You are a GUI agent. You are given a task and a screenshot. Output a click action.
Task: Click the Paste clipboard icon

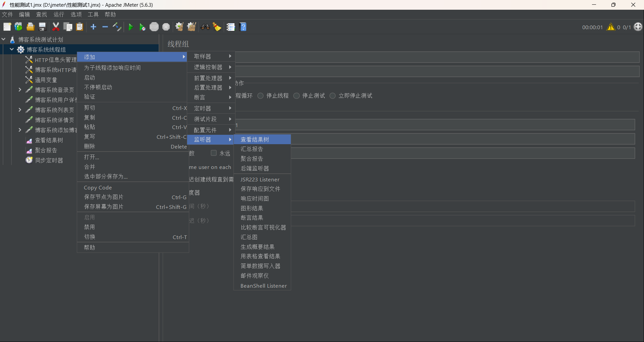point(79,27)
